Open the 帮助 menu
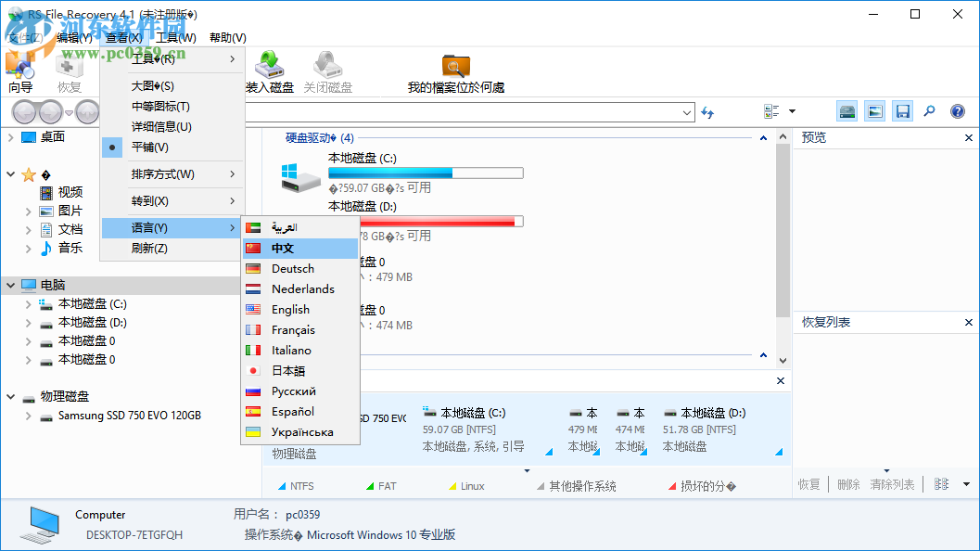The width and height of the screenshot is (980, 551). pos(227,37)
